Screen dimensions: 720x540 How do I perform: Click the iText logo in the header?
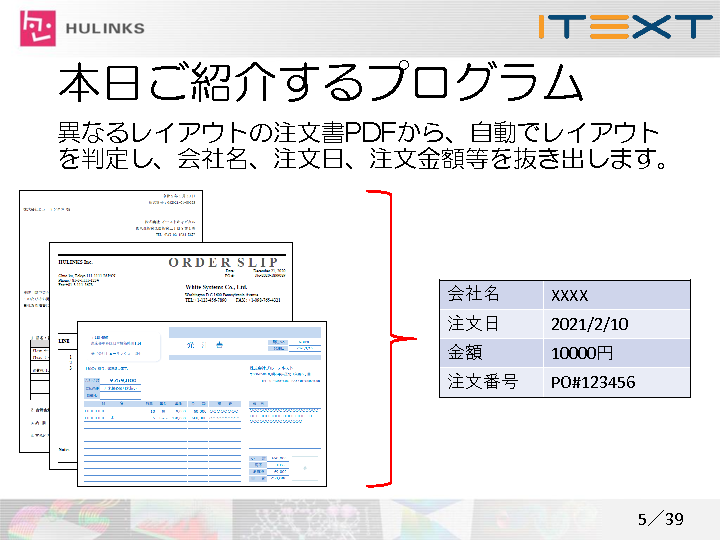pyautogui.click(x=623, y=26)
